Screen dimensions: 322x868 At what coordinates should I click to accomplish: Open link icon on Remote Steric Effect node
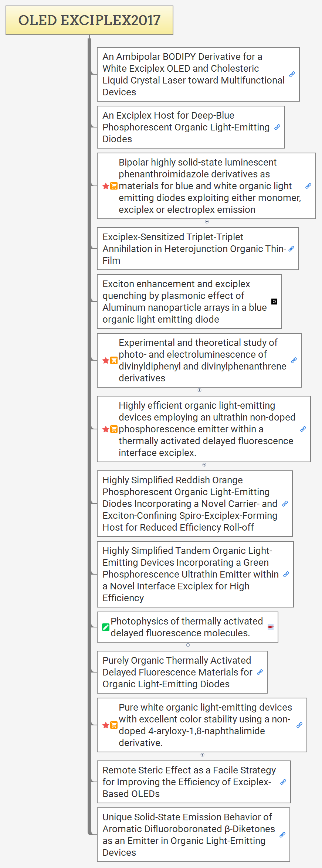point(283,782)
